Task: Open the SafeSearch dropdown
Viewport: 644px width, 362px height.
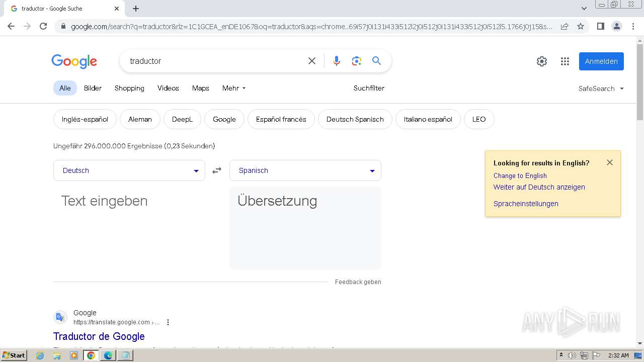Action: [x=601, y=88]
